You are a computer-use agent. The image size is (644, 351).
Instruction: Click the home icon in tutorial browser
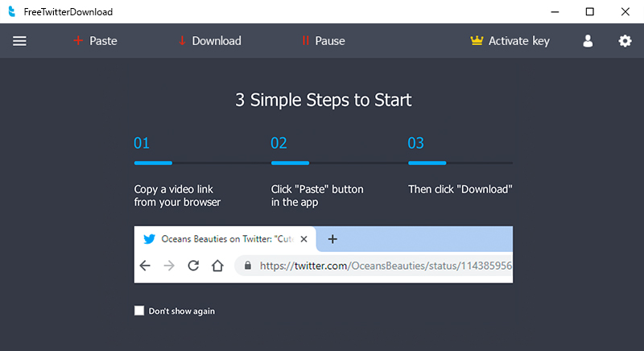[217, 266]
